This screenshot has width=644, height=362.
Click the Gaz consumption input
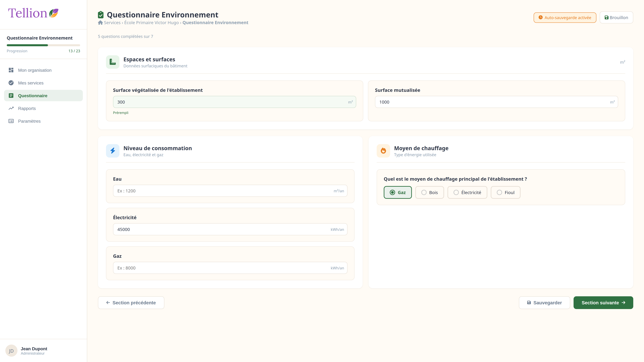230,268
